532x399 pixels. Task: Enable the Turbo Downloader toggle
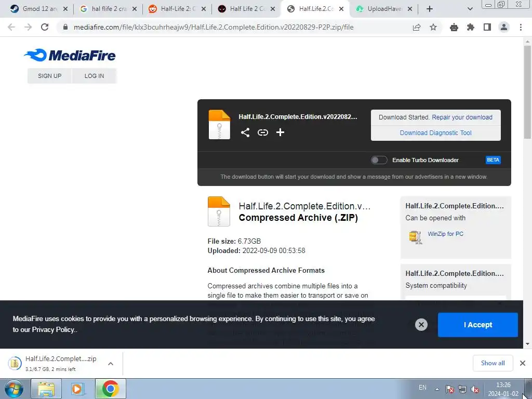click(x=379, y=160)
